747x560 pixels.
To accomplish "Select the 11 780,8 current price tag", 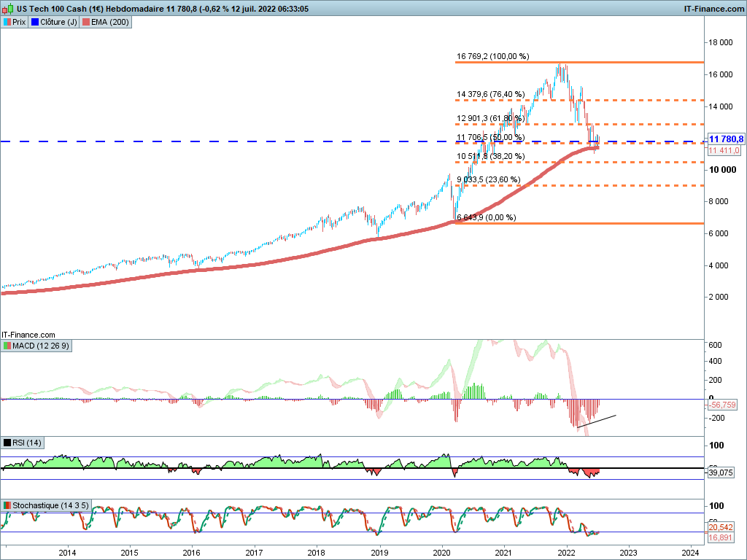I will [x=726, y=139].
